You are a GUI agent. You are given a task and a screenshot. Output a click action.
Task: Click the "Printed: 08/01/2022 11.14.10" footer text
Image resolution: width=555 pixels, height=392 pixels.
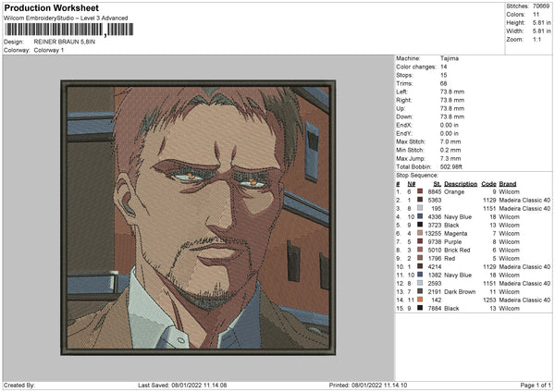368,386
